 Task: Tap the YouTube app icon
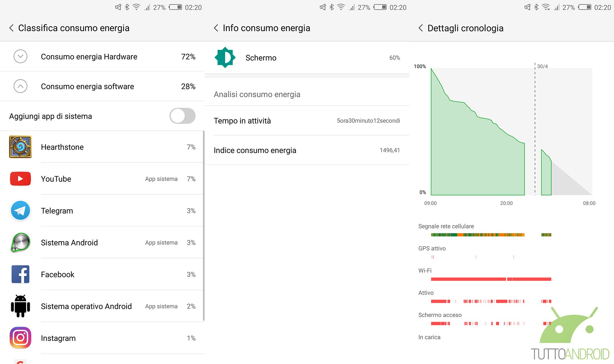(x=20, y=179)
